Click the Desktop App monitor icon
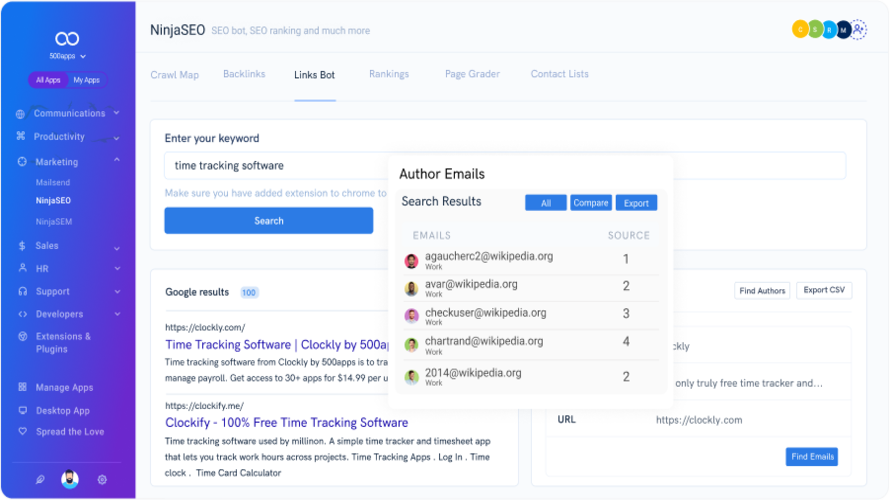Image resolution: width=890 pixels, height=500 pixels. coord(23,410)
